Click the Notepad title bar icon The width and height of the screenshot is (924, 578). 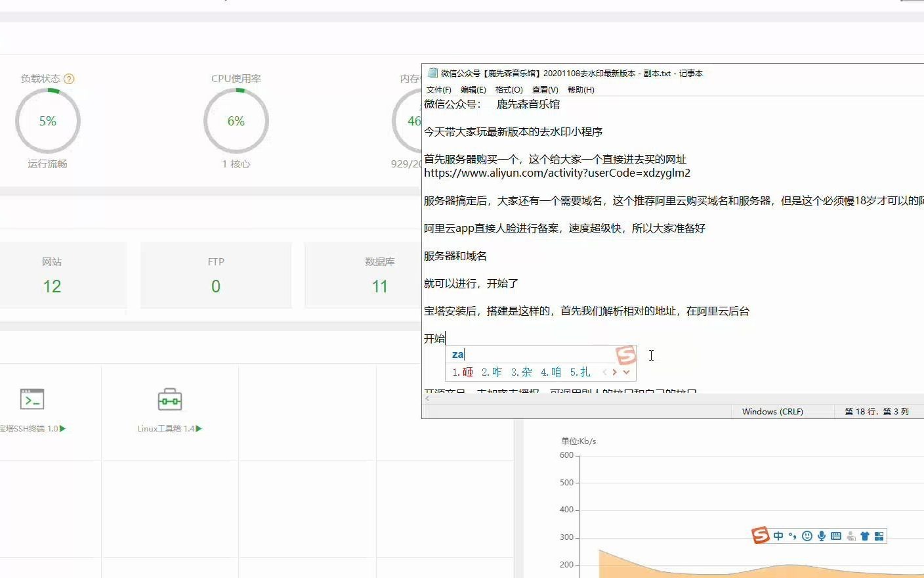coord(432,73)
